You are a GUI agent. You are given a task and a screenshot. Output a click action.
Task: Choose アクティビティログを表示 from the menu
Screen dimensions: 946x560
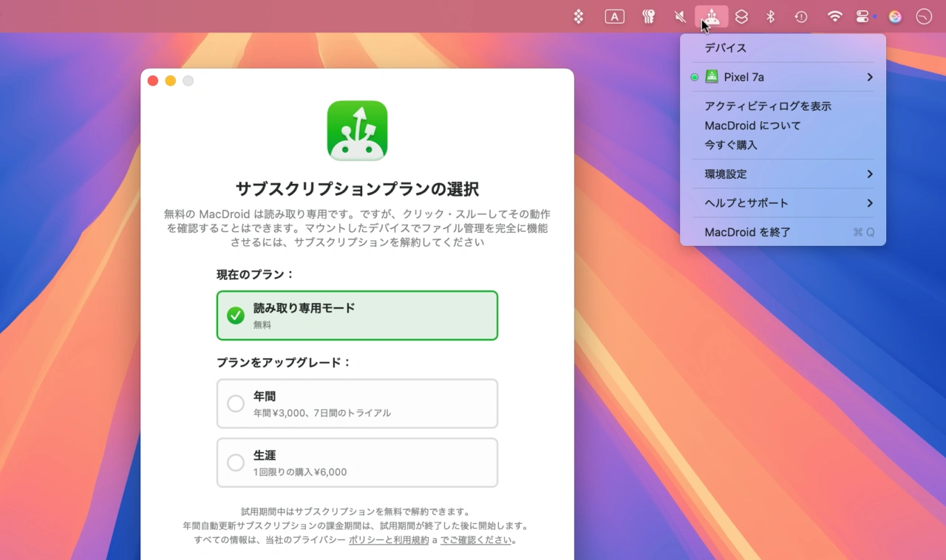click(768, 106)
